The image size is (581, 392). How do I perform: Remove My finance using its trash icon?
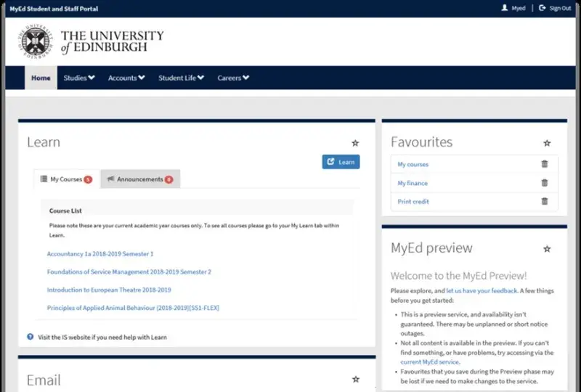[545, 183]
